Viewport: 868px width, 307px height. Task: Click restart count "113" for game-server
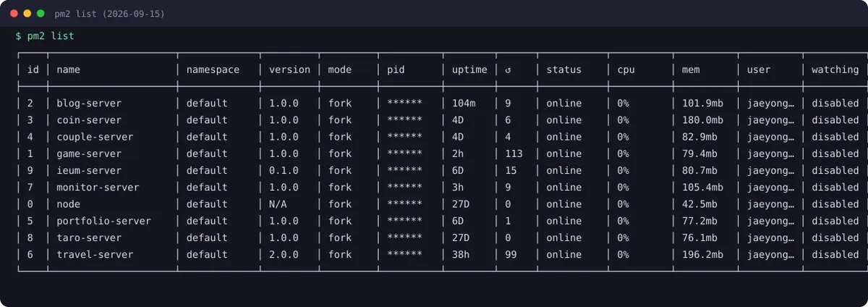[514, 153]
